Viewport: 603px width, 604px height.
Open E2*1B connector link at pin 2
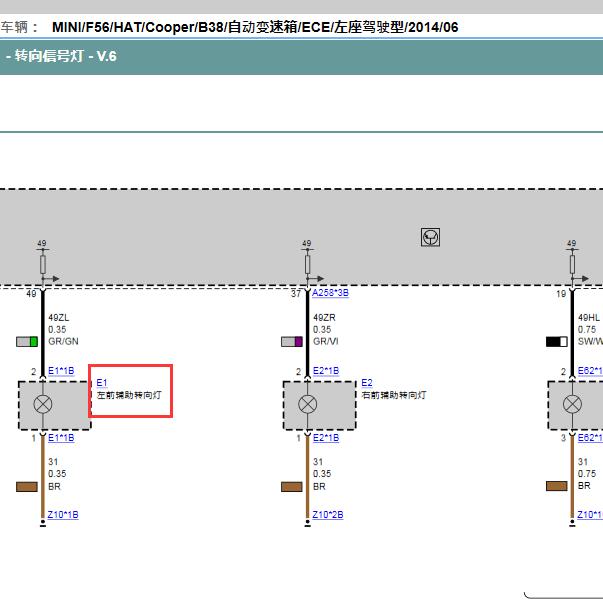(326, 371)
